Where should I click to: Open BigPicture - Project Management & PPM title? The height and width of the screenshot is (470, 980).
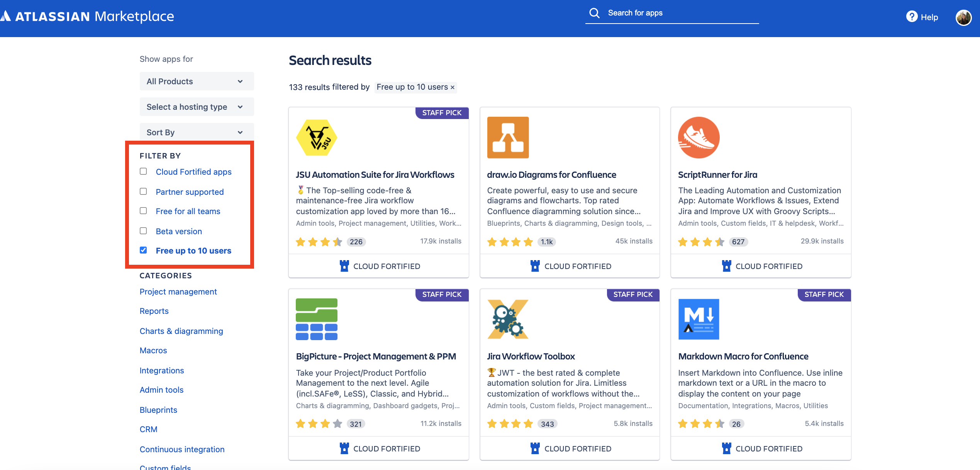click(376, 356)
